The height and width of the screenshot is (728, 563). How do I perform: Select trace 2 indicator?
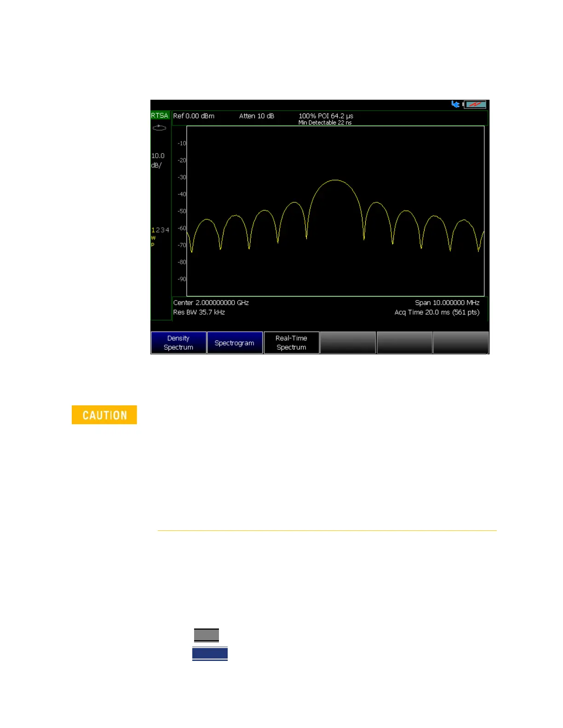click(x=157, y=230)
